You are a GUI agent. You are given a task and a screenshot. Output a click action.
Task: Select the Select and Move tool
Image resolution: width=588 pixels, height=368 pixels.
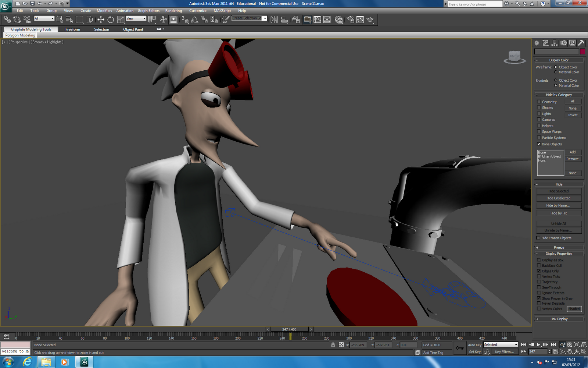(101, 20)
